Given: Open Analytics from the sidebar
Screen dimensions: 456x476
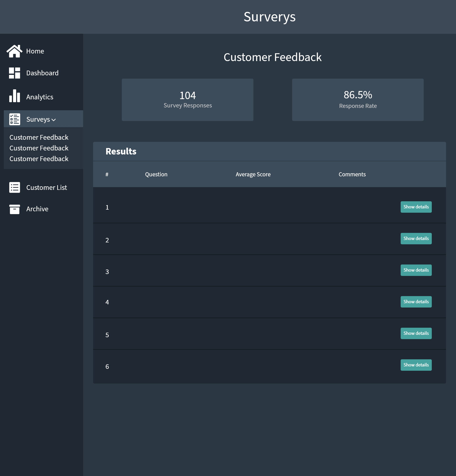Looking at the screenshot, I should (x=40, y=97).
